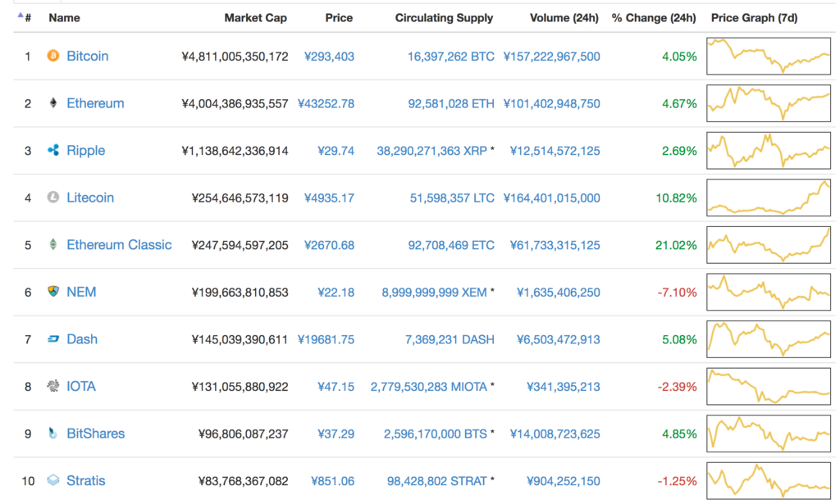Sort by Circulating Supply column header
This screenshot has height=504, width=840.
(444, 18)
